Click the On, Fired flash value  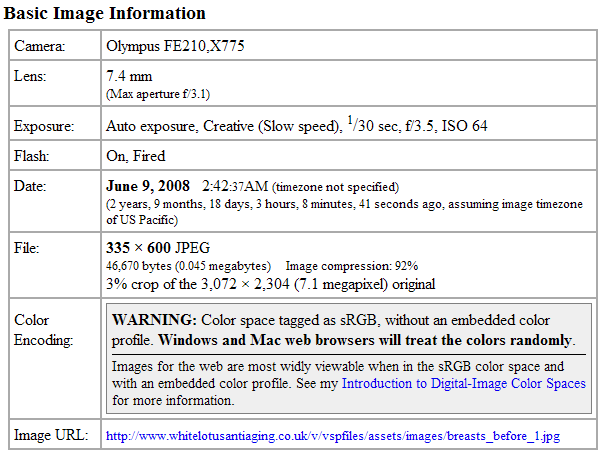point(136,156)
